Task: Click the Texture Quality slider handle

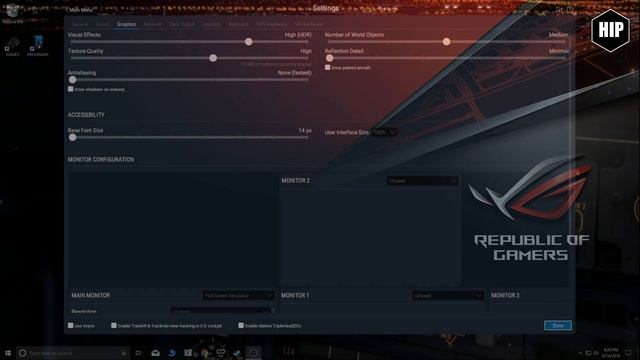Action: (213, 58)
